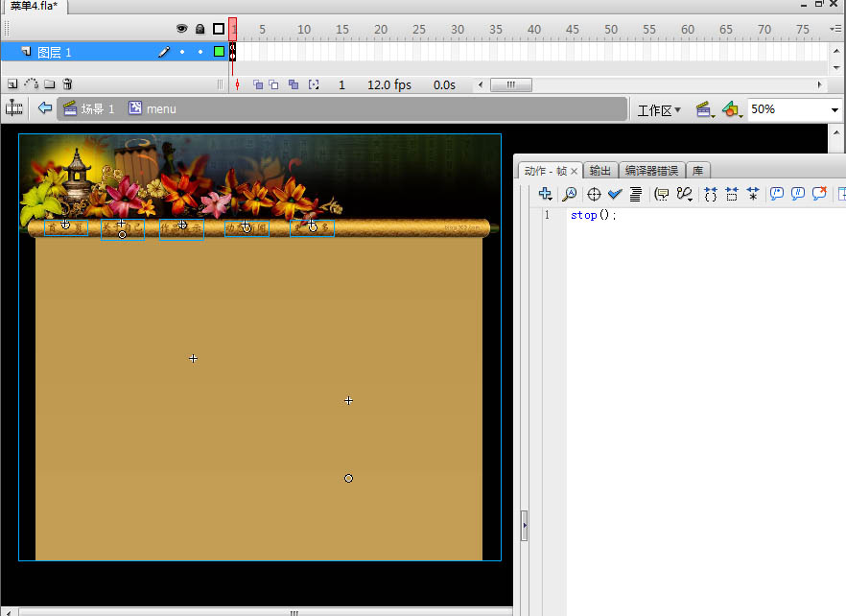This screenshot has width=846, height=616.
Task: Click the 50% zoom field
Action: tap(787, 109)
